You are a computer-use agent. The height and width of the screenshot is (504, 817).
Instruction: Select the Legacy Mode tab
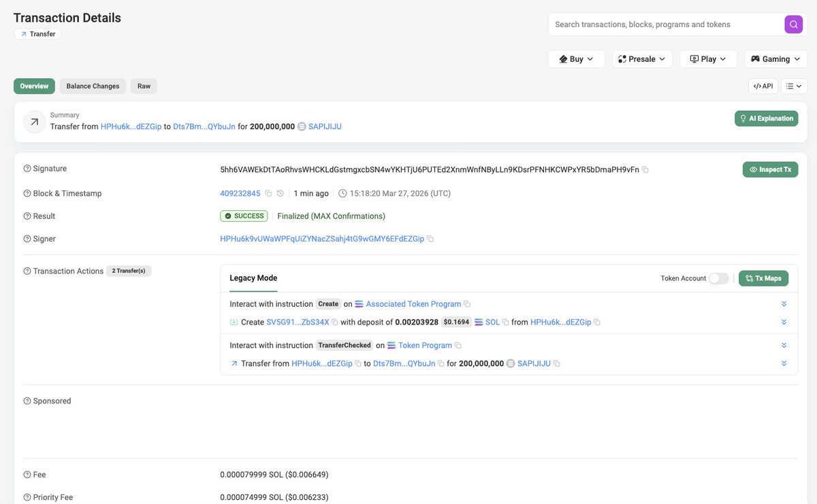click(253, 278)
